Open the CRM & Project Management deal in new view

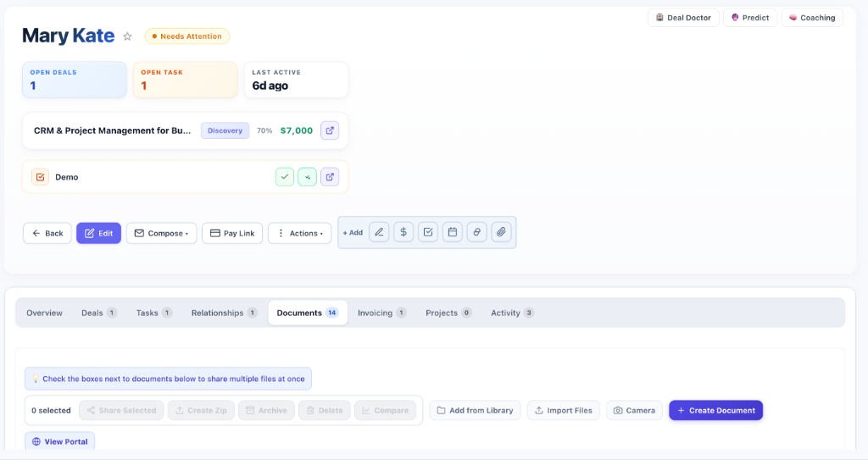(x=330, y=130)
